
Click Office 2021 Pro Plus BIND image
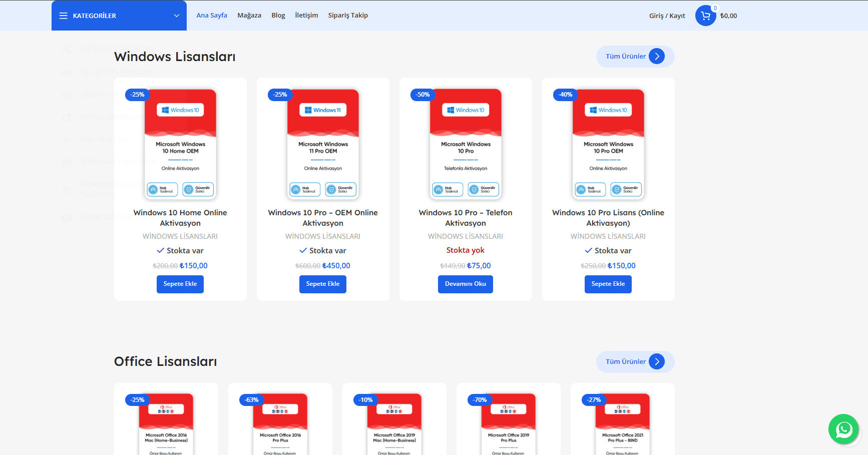(x=623, y=424)
